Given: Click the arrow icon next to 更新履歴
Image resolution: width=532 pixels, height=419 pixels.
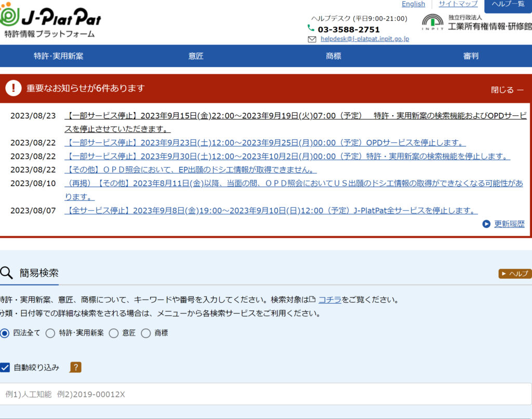Looking at the screenshot, I should (486, 224).
